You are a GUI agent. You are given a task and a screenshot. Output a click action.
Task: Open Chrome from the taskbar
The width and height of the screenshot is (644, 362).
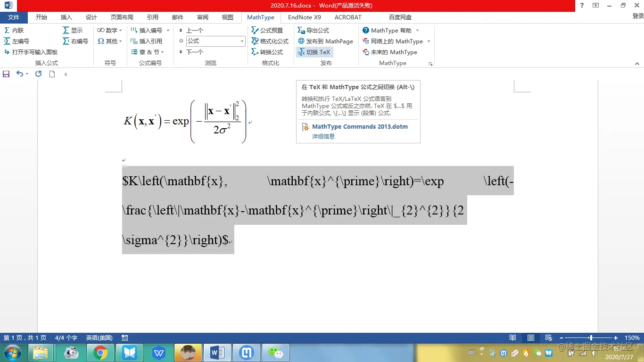100,353
